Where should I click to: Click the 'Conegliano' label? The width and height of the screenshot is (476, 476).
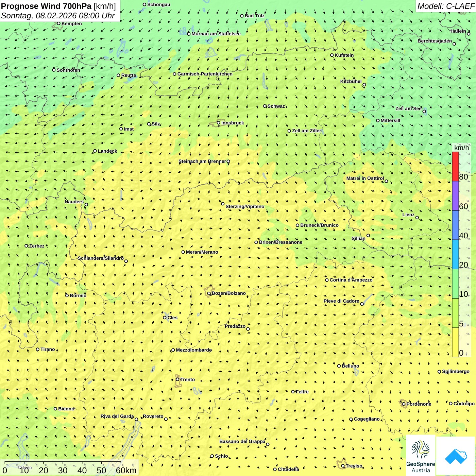(367, 419)
